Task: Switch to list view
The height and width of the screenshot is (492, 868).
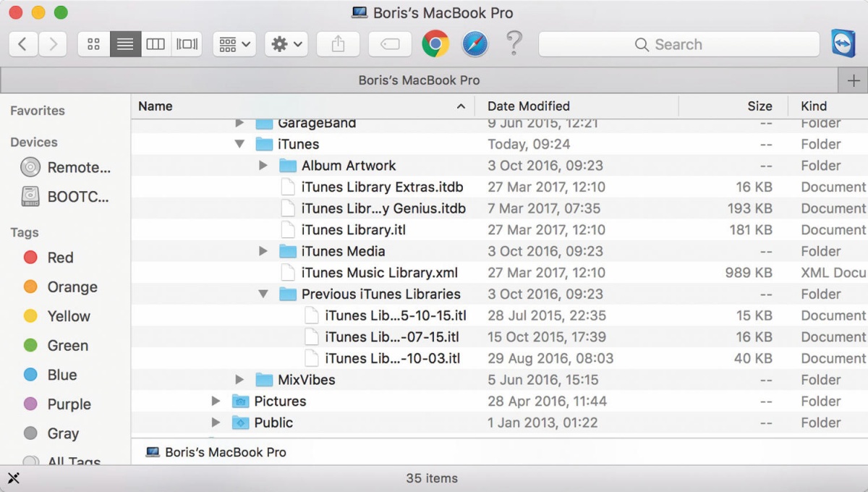Action: 125,44
